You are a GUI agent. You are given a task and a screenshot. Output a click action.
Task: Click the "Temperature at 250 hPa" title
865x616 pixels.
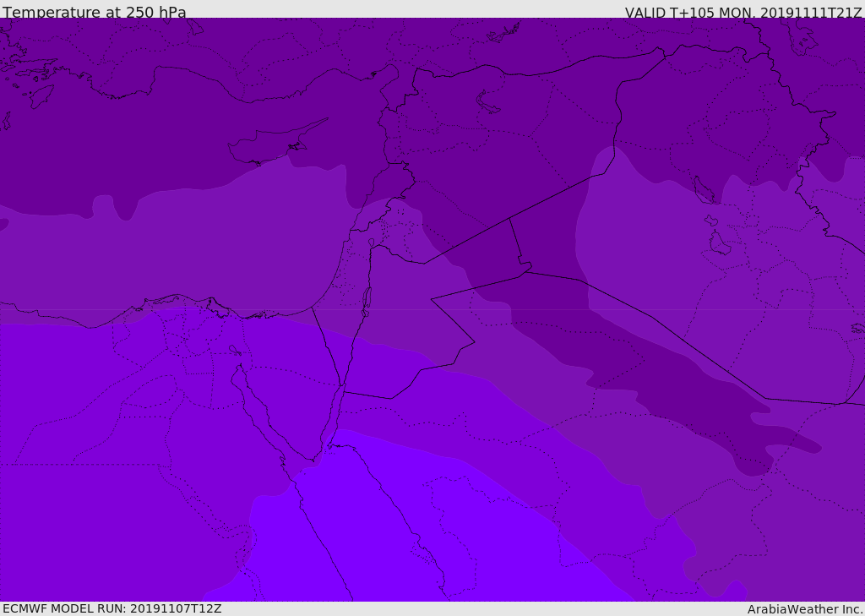pos(94,13)
